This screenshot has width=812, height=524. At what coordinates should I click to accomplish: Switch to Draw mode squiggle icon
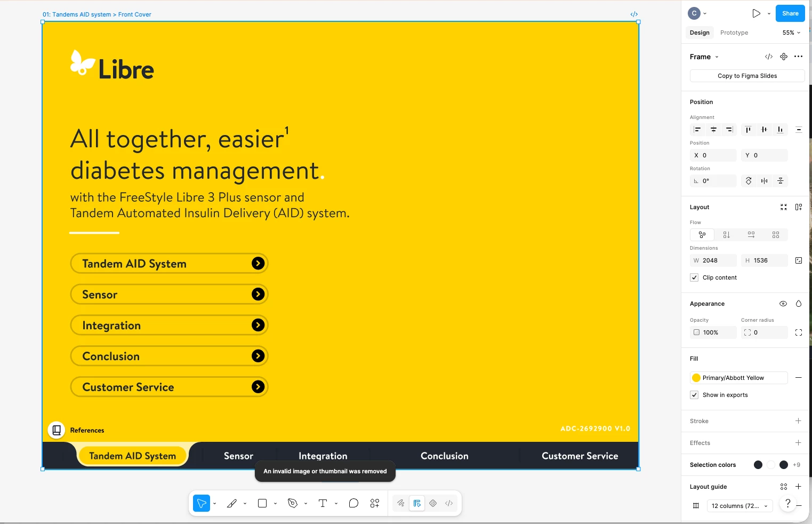pos(401,503)
